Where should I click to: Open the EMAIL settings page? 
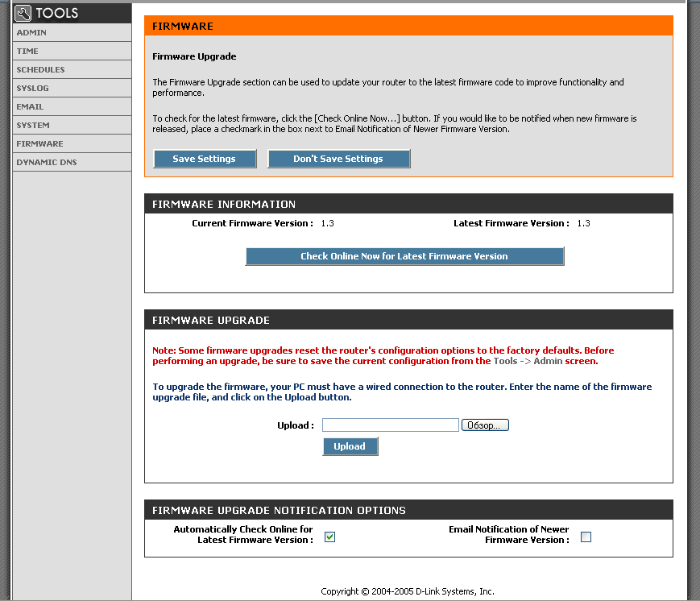point(72,106)
